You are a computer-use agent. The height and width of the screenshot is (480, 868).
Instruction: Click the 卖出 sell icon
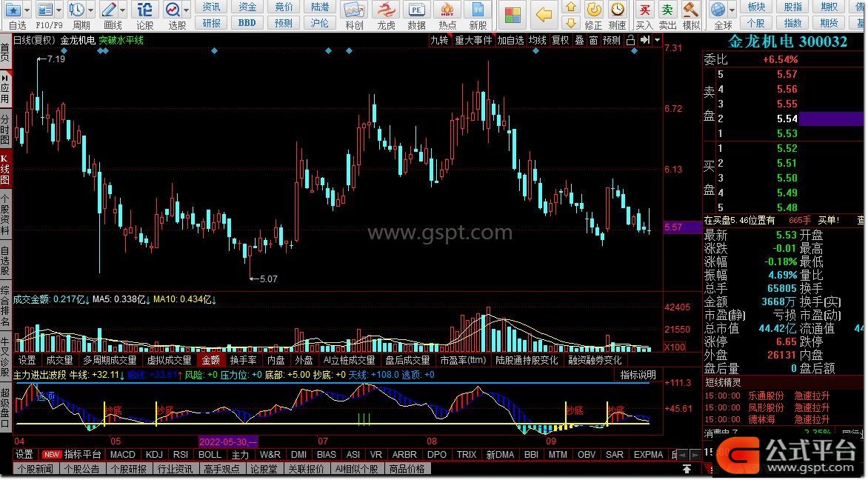click(x=667, y=10)
